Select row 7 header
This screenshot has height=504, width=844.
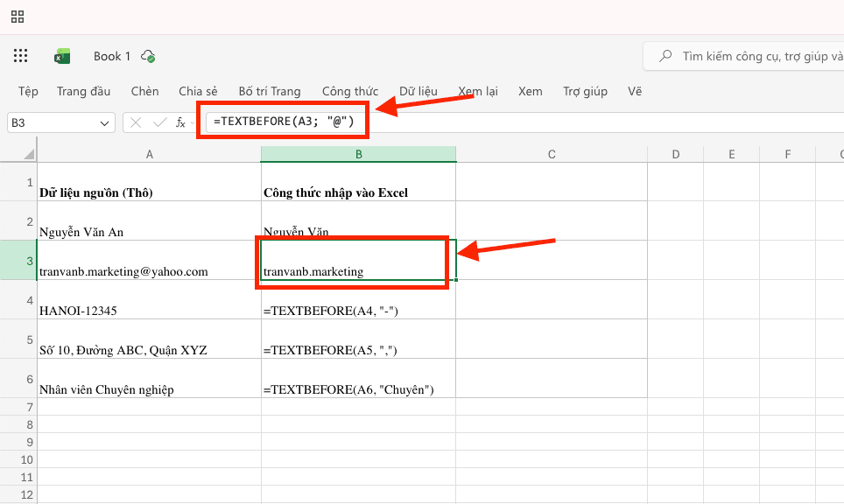click(x=18, y=407)
